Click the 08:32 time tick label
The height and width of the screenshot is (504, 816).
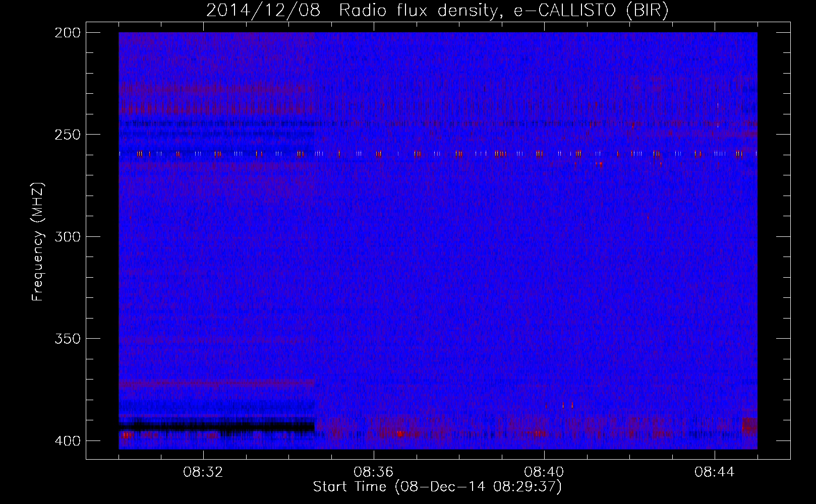(203, 472)
